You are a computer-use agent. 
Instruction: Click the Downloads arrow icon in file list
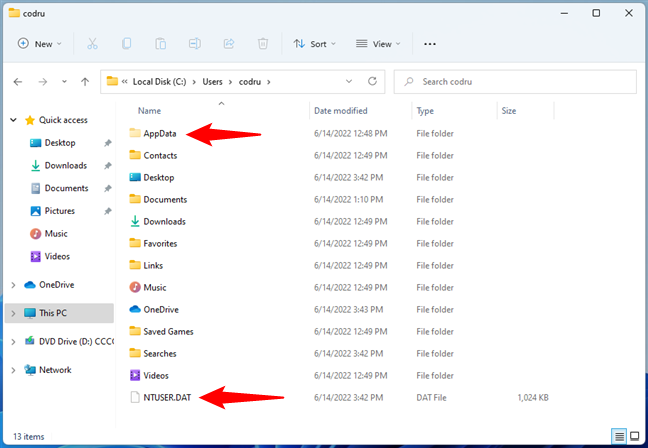click(135, 221)
